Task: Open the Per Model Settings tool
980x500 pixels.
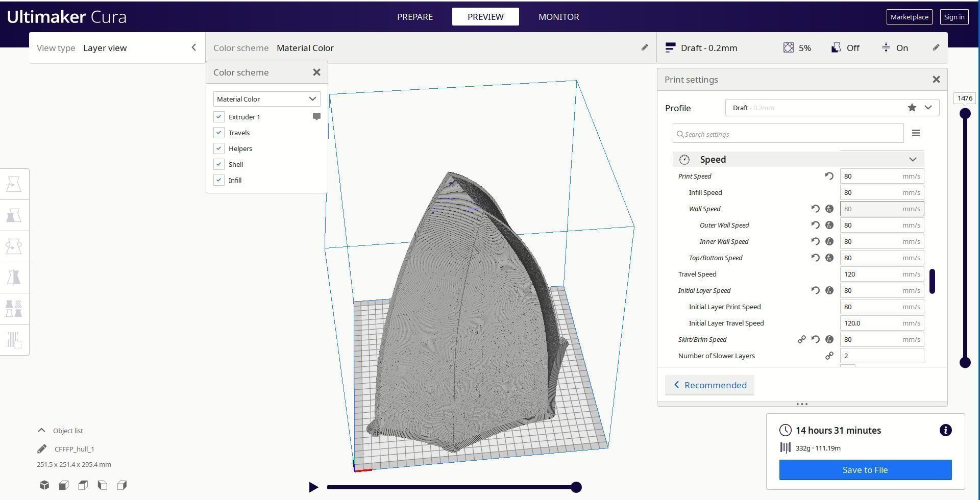Action: 14,309
